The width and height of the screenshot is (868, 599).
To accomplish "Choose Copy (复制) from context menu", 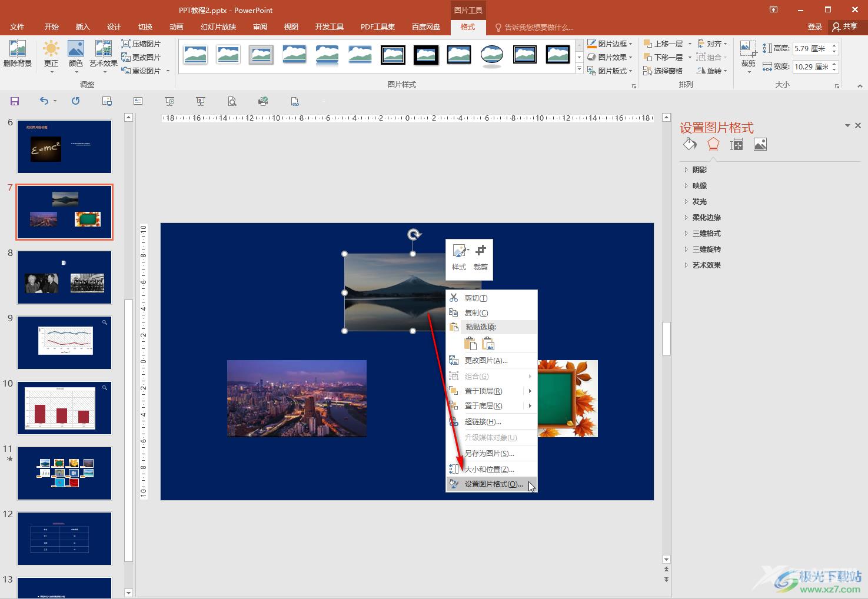I will pyautogui.click(x=491, y=312).
